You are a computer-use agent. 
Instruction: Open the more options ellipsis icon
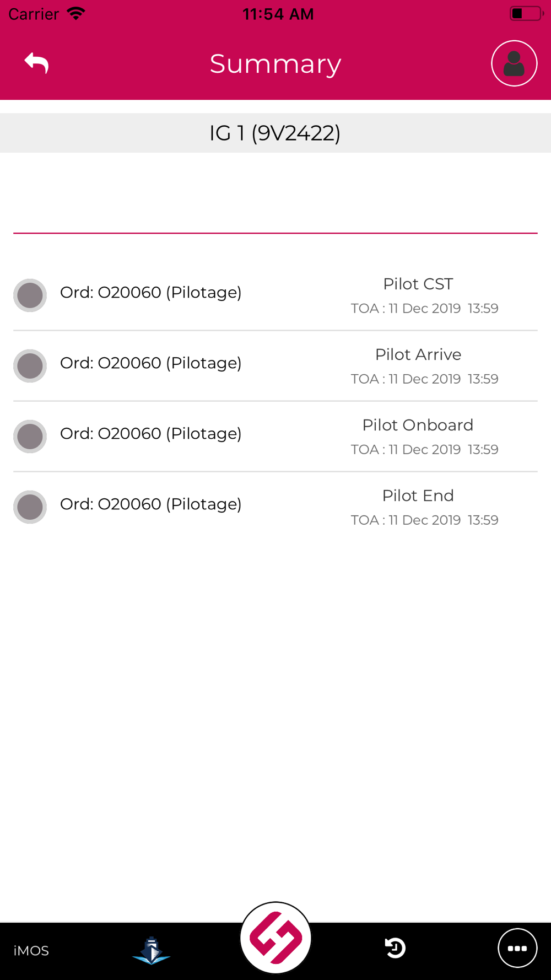517,948
